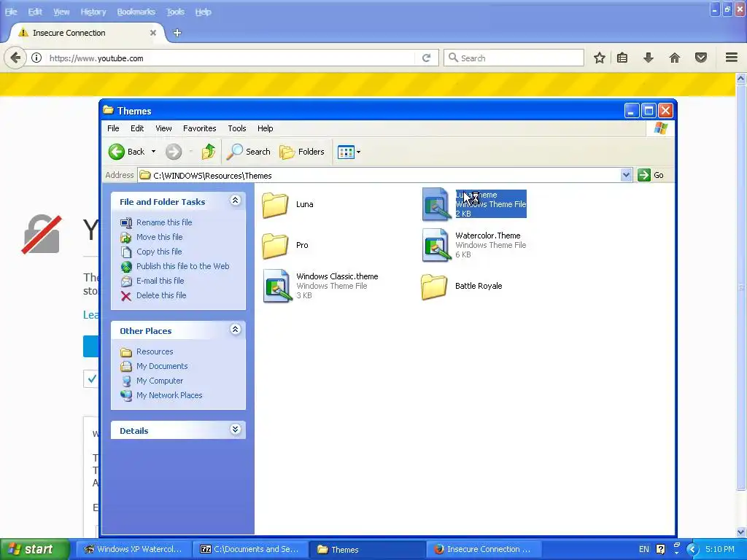Select Windows Classic.theme file icon
The width and height of the screenshot is (747, 560).
[276, 286]
